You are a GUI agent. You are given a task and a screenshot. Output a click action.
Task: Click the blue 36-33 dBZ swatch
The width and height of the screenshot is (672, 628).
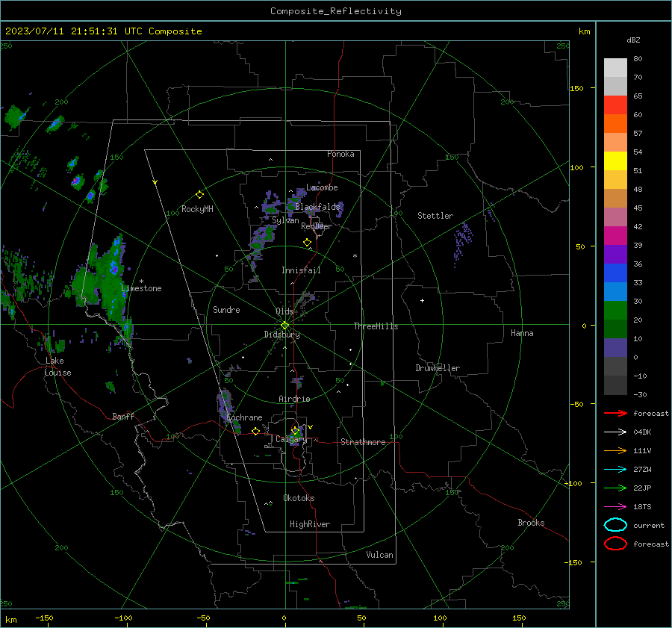[615, 273]
